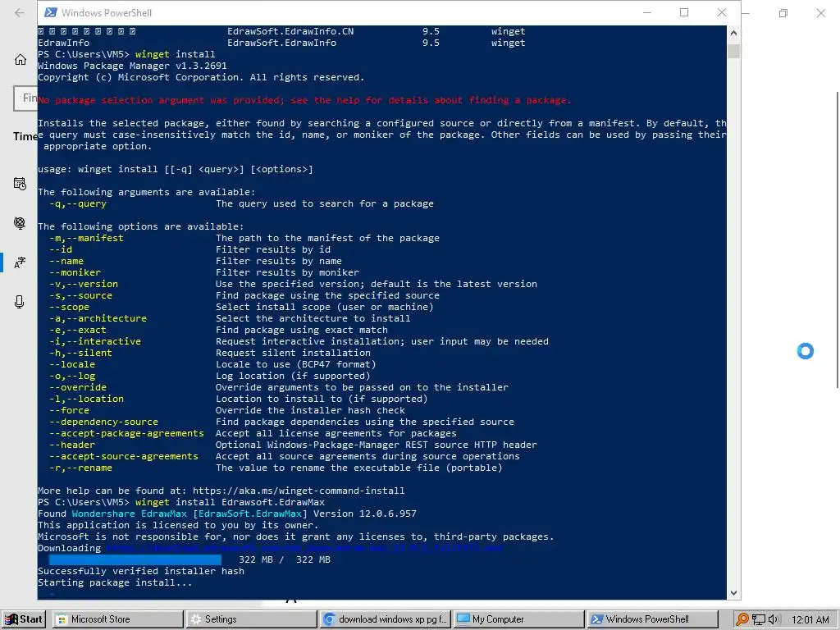The width and height of the screenshot is (840, 630).
Task: Restore down the Settings window
Action: click(783, 13)
